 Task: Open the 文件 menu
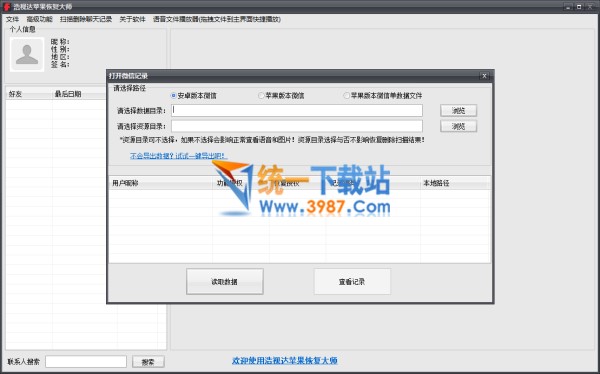[x=12, y=19]
